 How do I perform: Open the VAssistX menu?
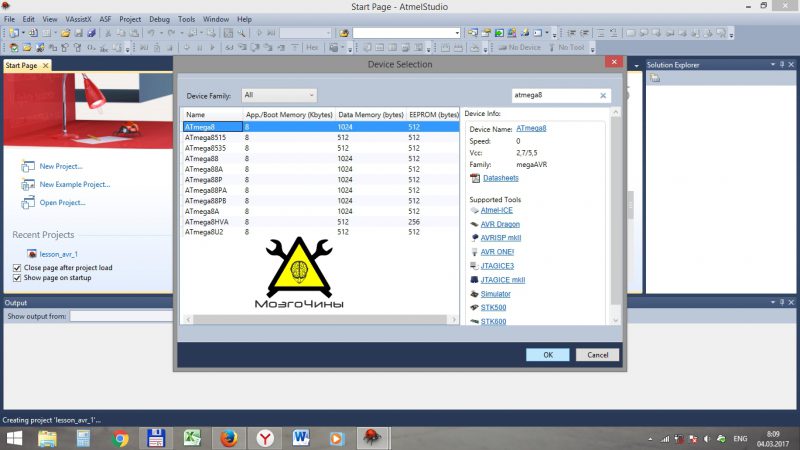[x=78, y=19]
